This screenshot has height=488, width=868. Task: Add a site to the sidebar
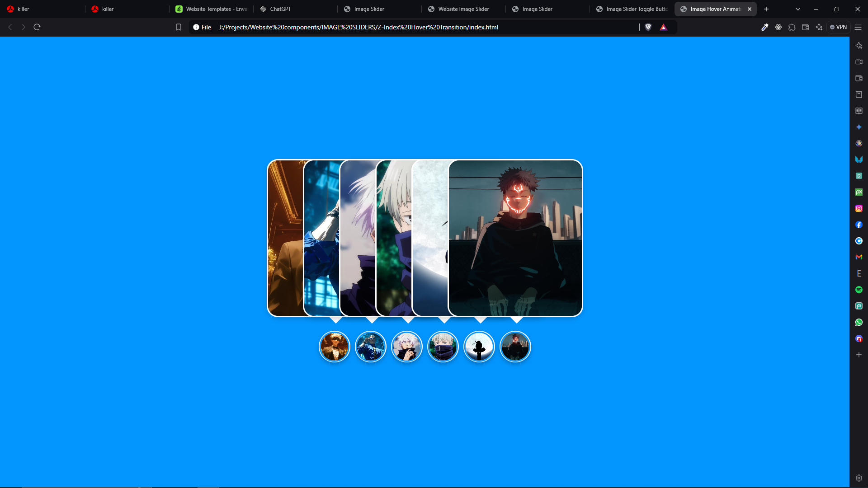pyautogui.click(x=859, y=355)
